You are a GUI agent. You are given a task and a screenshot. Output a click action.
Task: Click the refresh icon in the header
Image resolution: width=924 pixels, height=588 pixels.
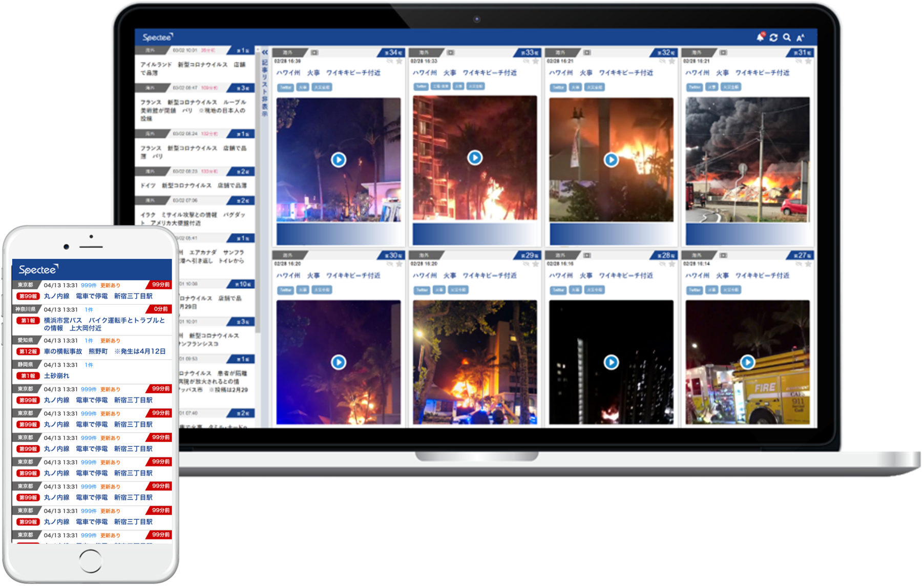(x=773, y=37)
